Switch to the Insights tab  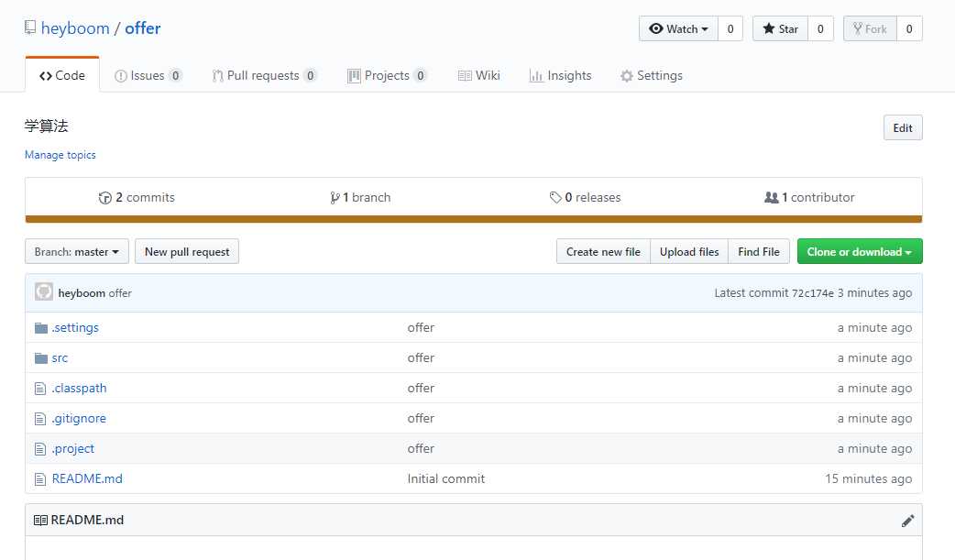click(x=560, y=75)
